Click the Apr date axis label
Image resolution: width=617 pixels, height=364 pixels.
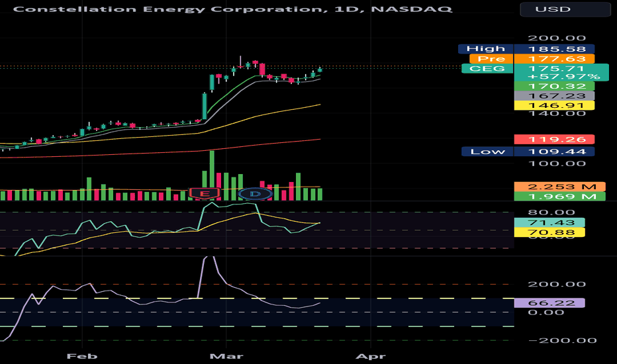pos(370,356)
